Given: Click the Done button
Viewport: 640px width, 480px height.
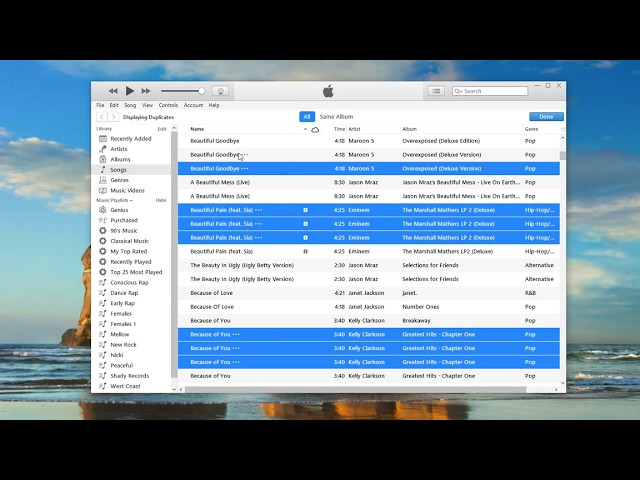Looking at the screenshot, I should (546, 117).
